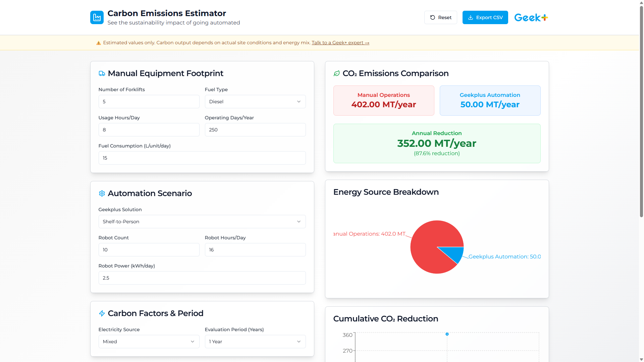644x362 pixels.
Task: Click the circular reset arrow icon
Action: [432, 17]
